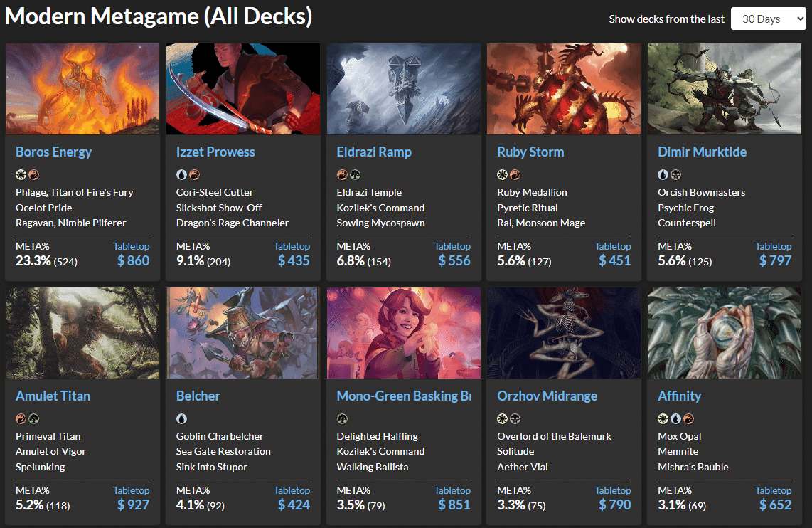
Task: Click Tabletop price $ 451 for Ruby Storm
Action: click(615, 260)
